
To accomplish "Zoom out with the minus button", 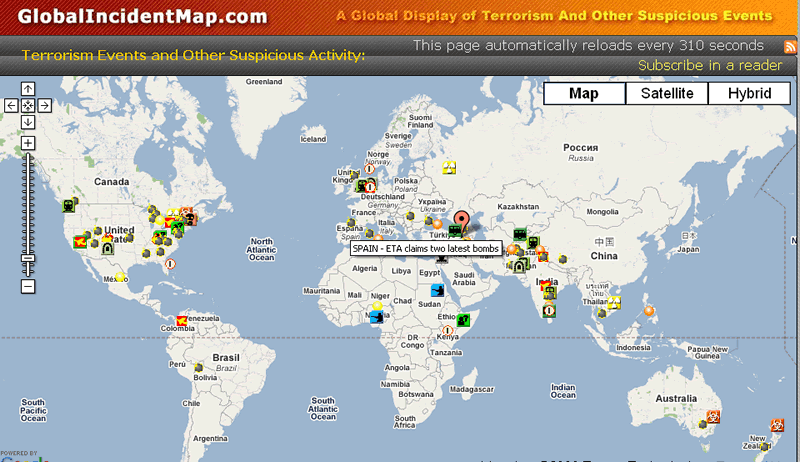I will (x=28, y=287).
